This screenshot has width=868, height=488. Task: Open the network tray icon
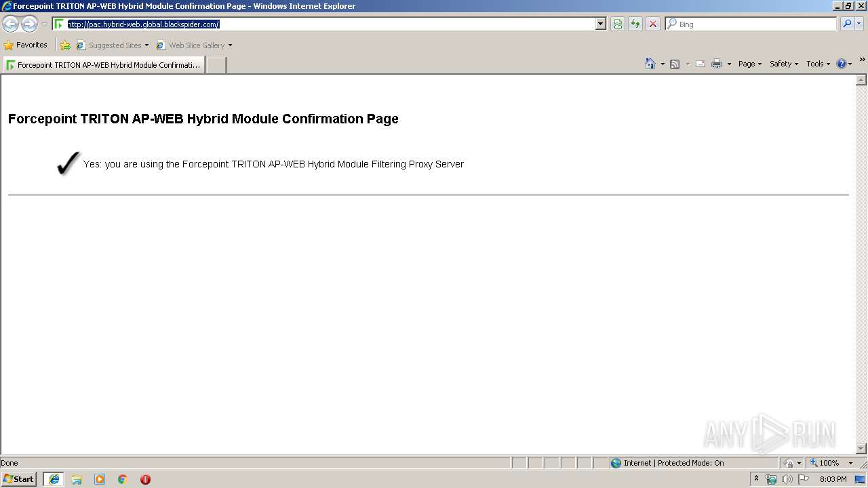pos(771,479)
